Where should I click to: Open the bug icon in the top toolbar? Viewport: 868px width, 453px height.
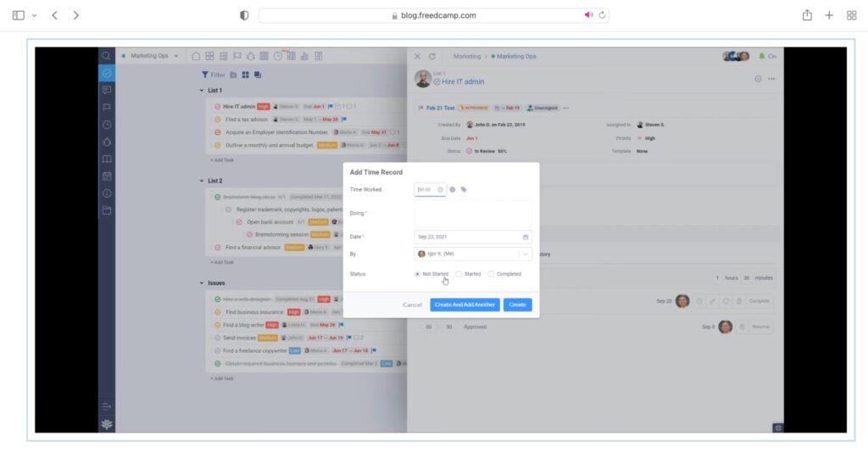251,56
